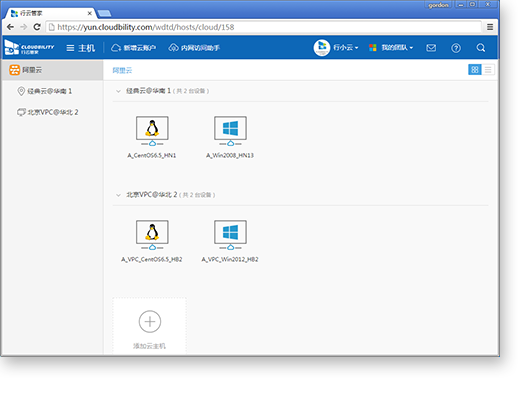The width and height of the screenshot is (520, 394).
Task: Click the 内网访问助手 button
Action: (194, 48)
